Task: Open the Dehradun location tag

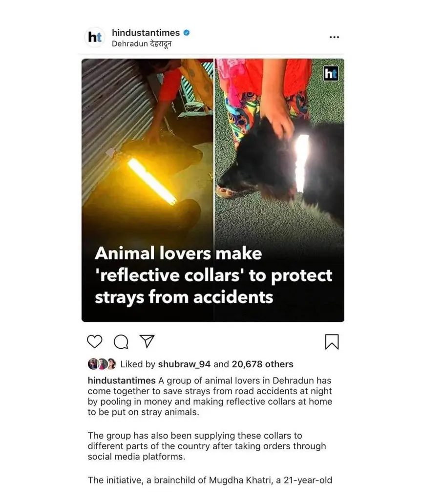Action: tap(142, 44)
